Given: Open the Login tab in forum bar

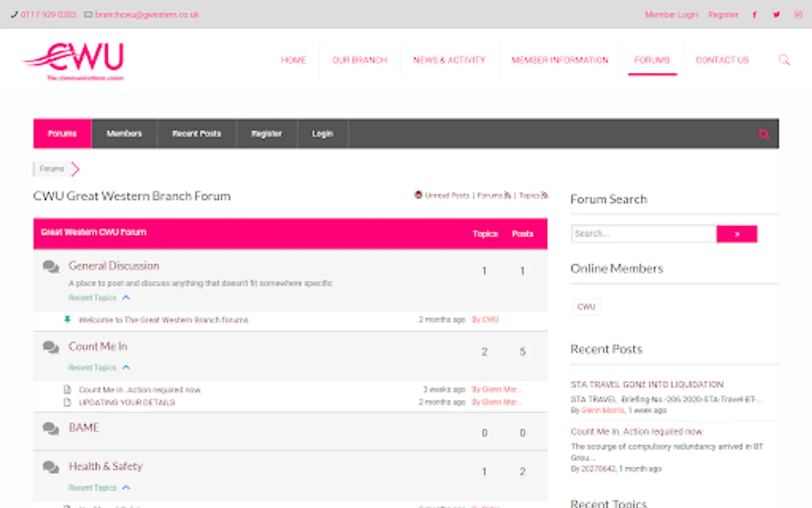Looking at the screenshot, I should (x=323, y=134).
